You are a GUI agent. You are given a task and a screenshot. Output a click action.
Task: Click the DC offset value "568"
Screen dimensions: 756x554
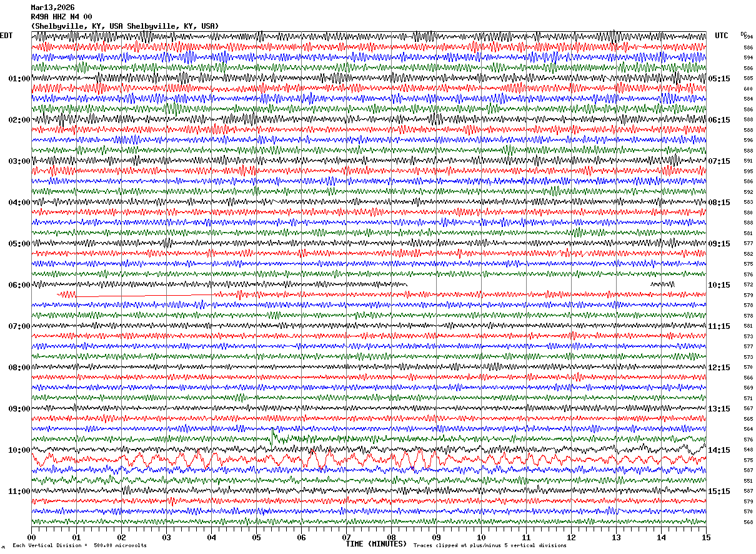748,522
